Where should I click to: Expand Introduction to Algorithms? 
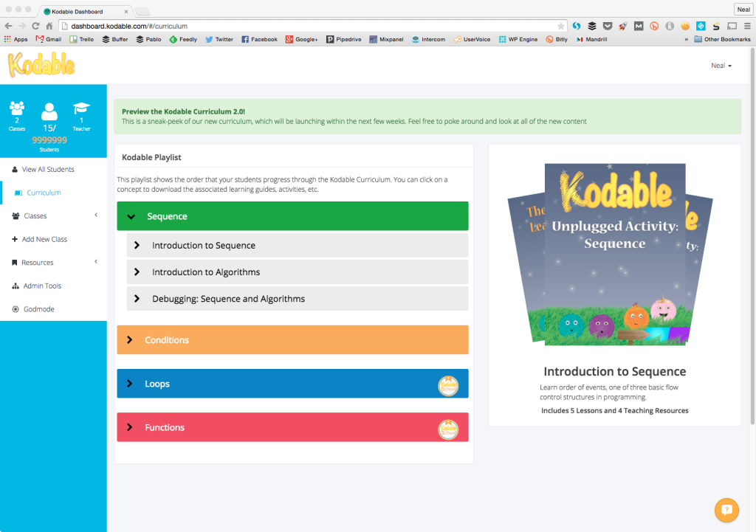click(x=298, y=272)
